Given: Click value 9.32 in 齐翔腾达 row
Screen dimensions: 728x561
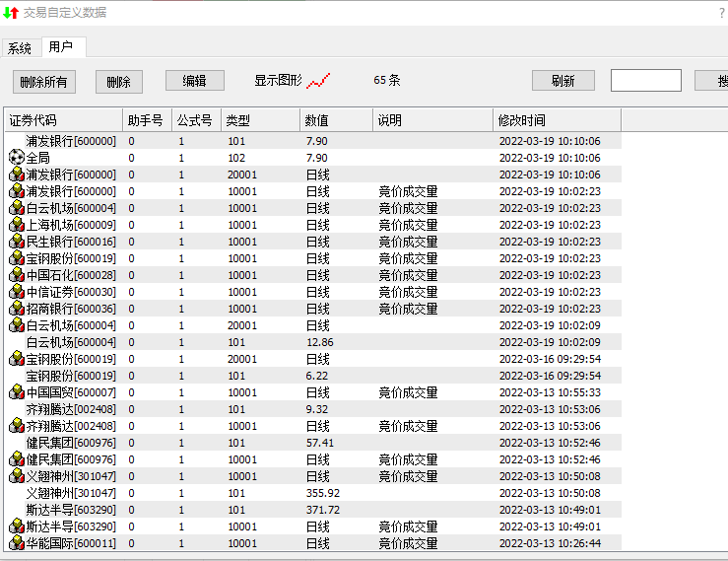Looking at the screenshot, I should tap(317, 409).
